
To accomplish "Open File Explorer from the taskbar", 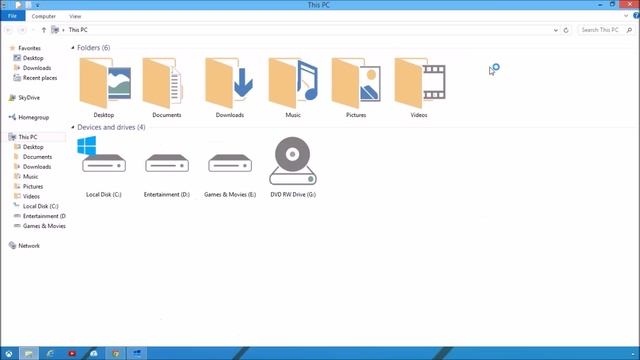I will pyautogui.click(x=29, y=353).
